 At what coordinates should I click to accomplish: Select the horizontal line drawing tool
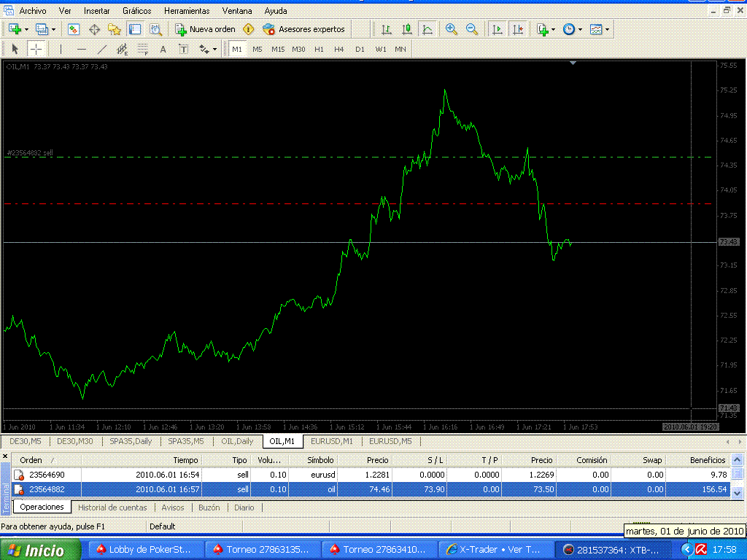82,49
